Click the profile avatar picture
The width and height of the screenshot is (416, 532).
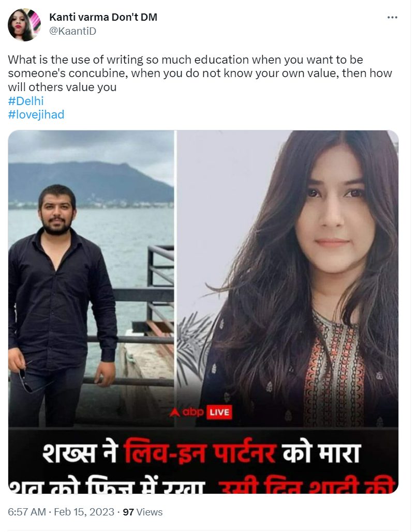click(24, 25)
